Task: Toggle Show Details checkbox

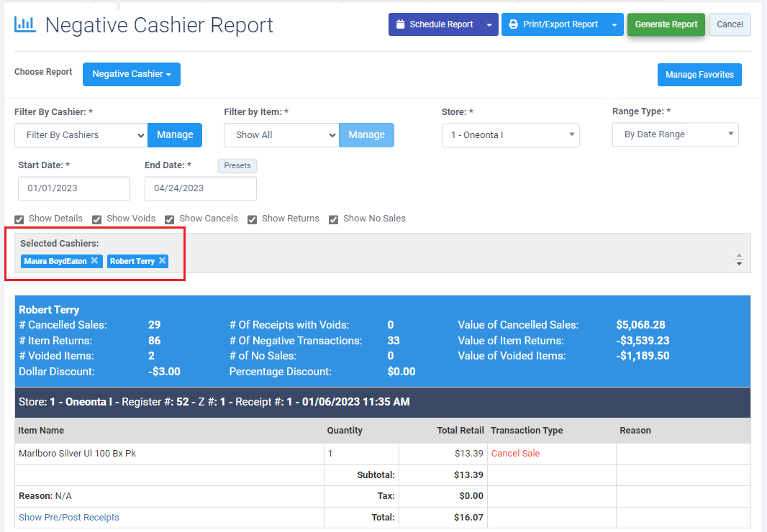Action: click(19, 219)
